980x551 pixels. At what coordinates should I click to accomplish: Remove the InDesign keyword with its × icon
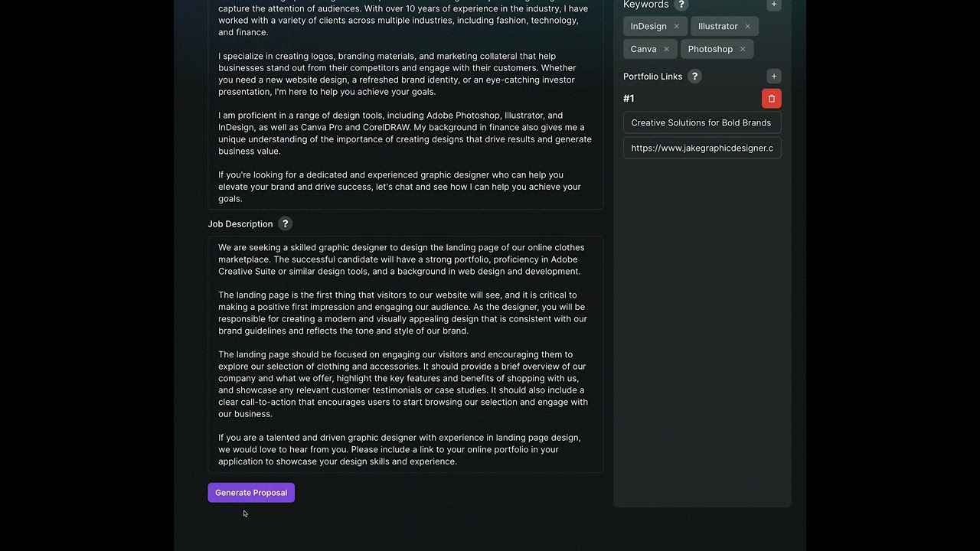pos(676,25)
